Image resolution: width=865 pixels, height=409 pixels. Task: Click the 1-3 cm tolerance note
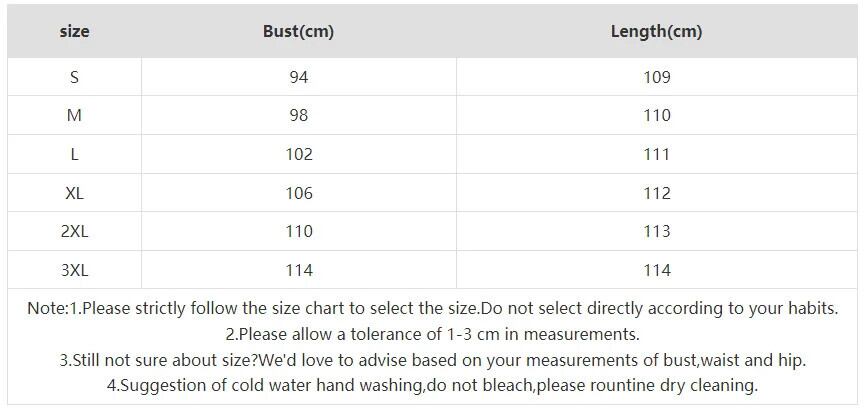pyautogui.click(x=432, y=334)
